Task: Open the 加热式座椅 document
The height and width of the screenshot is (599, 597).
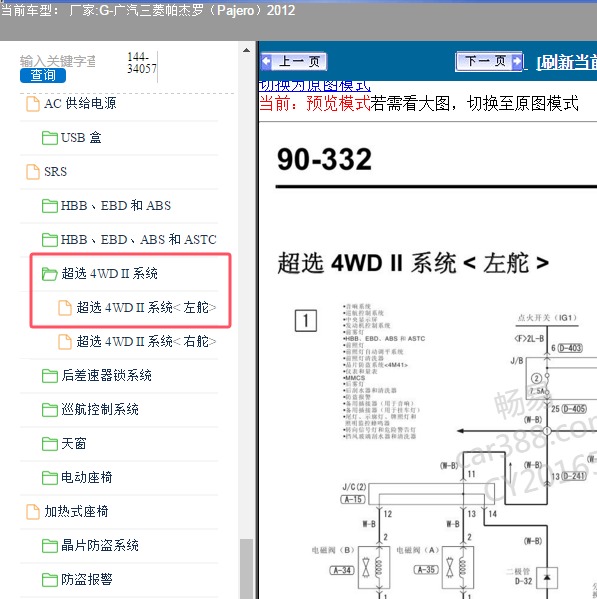Action: pyautogui.click(x=76, y=512)
